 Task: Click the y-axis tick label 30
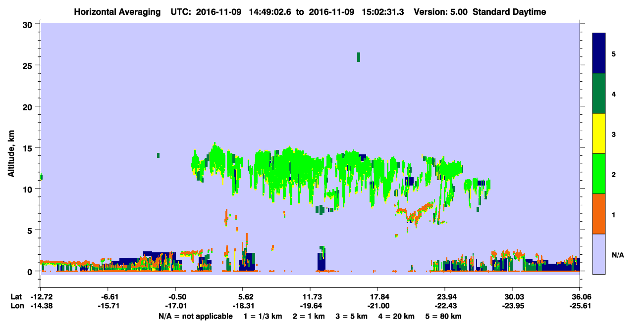[28, 24]
